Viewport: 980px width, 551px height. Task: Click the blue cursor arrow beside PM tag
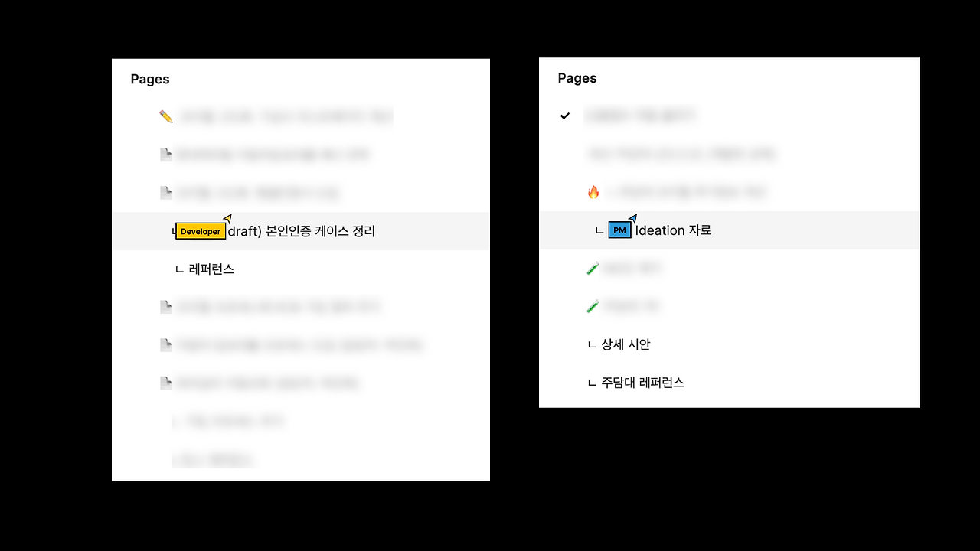tap(632, 218)
